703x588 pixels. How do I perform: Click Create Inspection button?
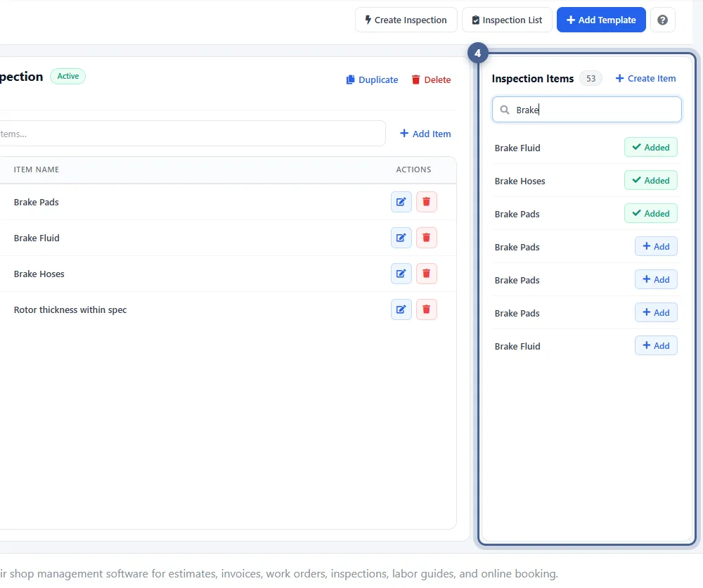point(406,20)
